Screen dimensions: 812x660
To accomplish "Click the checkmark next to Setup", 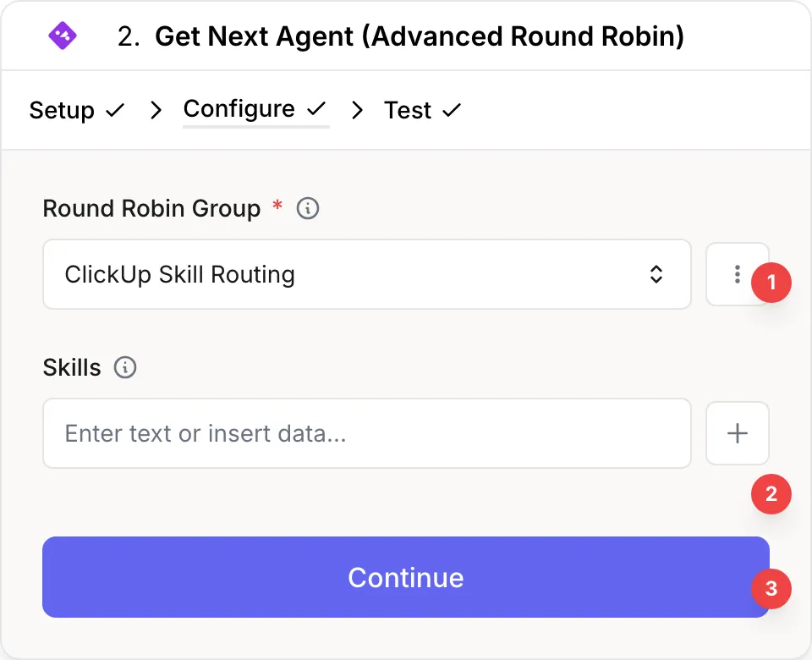I will pos(116,109).
